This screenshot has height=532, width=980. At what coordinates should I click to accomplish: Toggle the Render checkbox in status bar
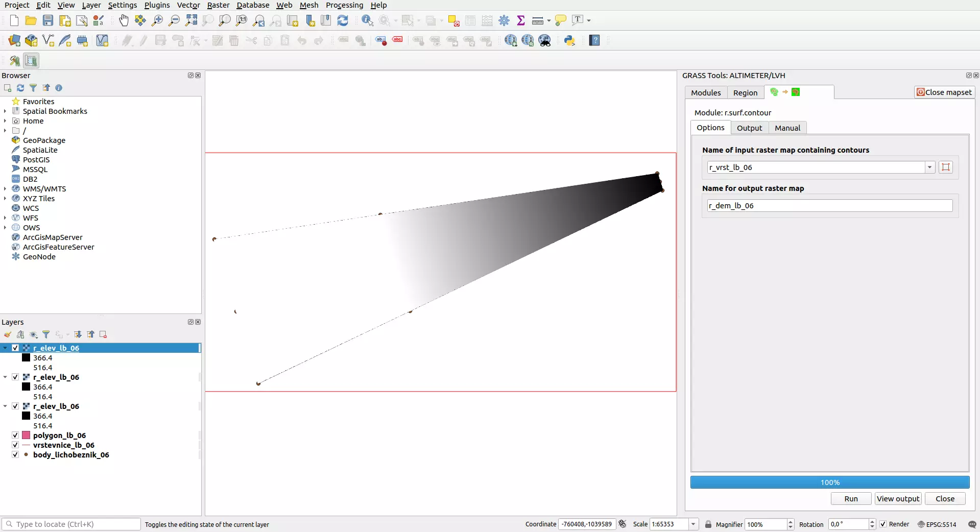[883, 524]
